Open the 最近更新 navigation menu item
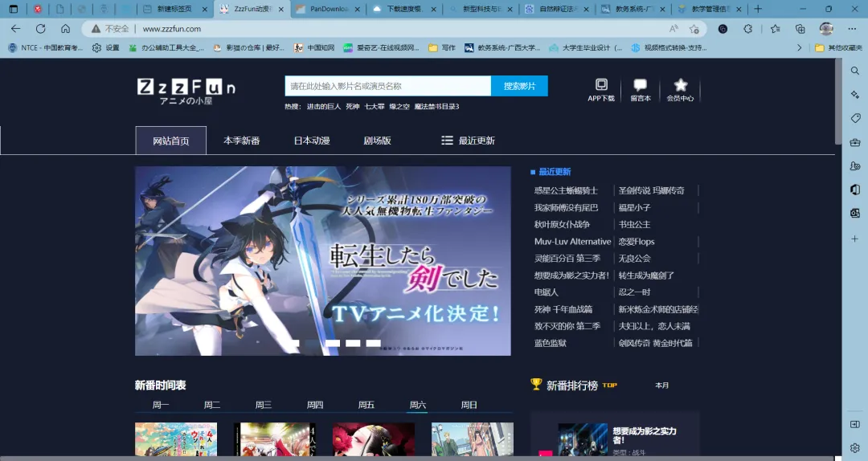 (468, 141)
